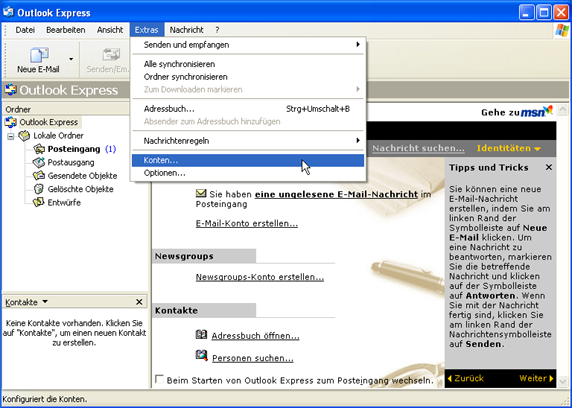The height and width of the screenshot is (408, 572).
Task: Click the Senden/Empfangen toolbar icon
Action: pos(111,55)
